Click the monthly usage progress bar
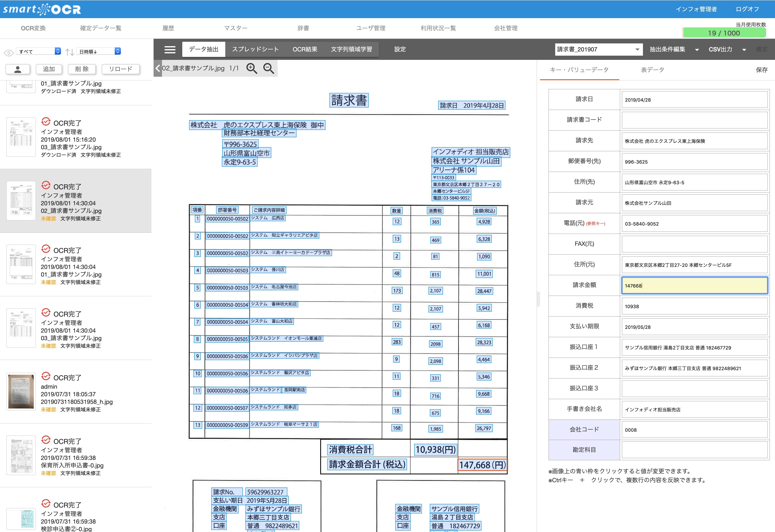The height and width of the screenshot is (532, 775). 724,33
